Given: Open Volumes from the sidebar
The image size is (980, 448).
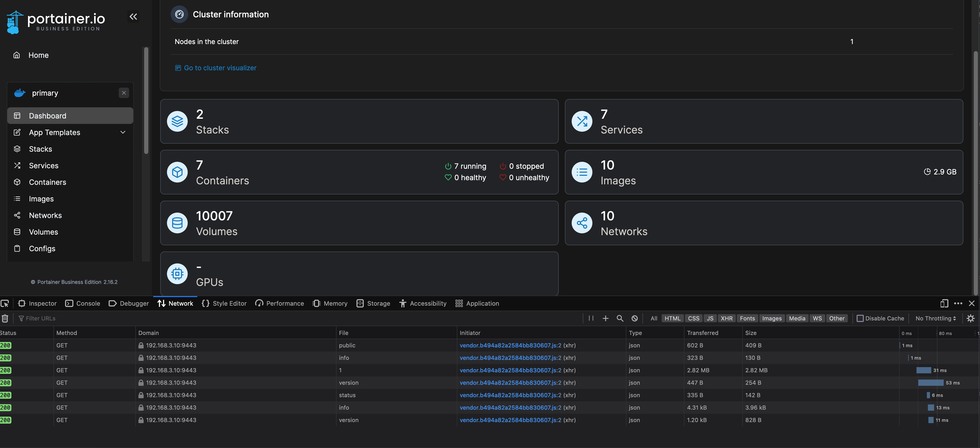Looking at the screenshot, I should click(70, 232).
